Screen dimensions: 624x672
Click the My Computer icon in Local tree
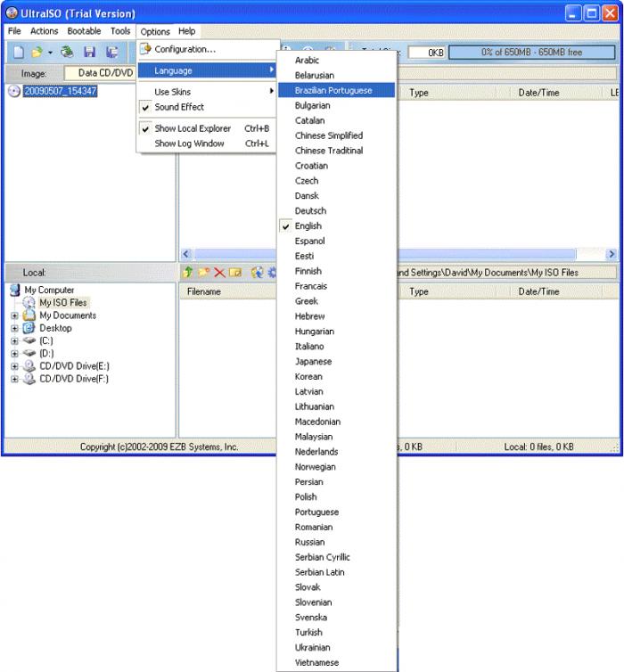click(15, 290)
